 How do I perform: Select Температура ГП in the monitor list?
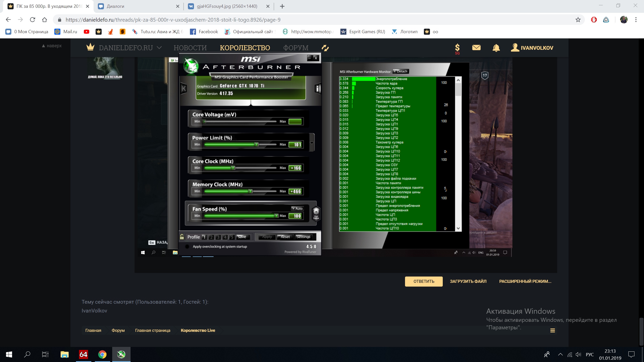coord(389,102)
